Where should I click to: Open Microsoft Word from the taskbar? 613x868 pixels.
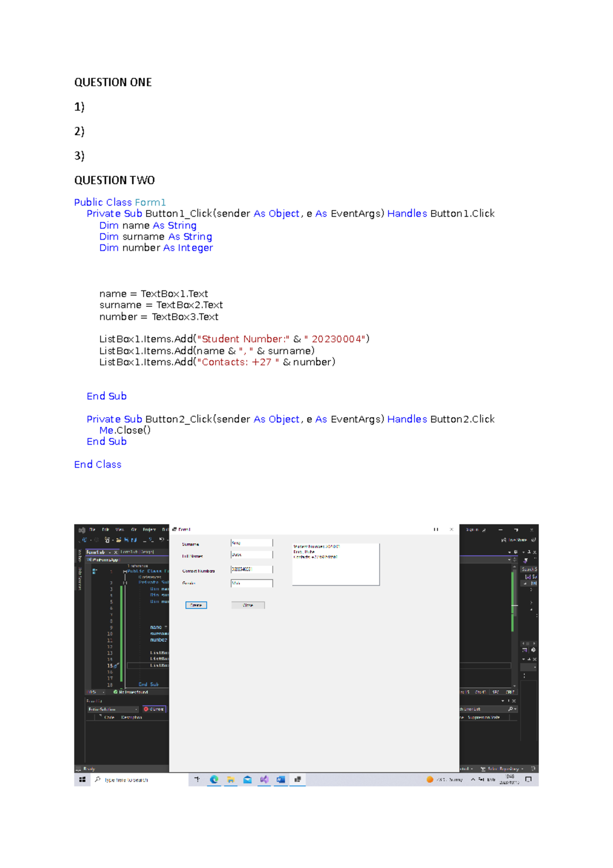280,779
